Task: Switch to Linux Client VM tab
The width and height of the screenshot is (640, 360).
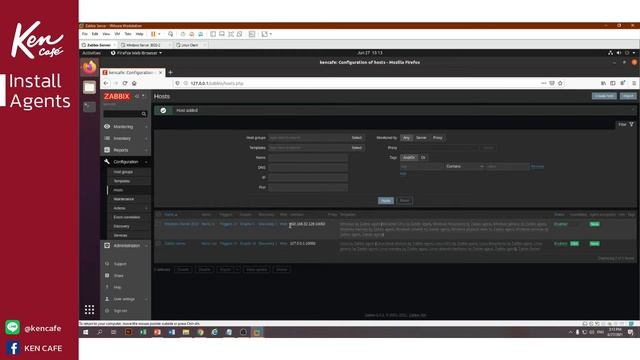Action: [190, 45]
